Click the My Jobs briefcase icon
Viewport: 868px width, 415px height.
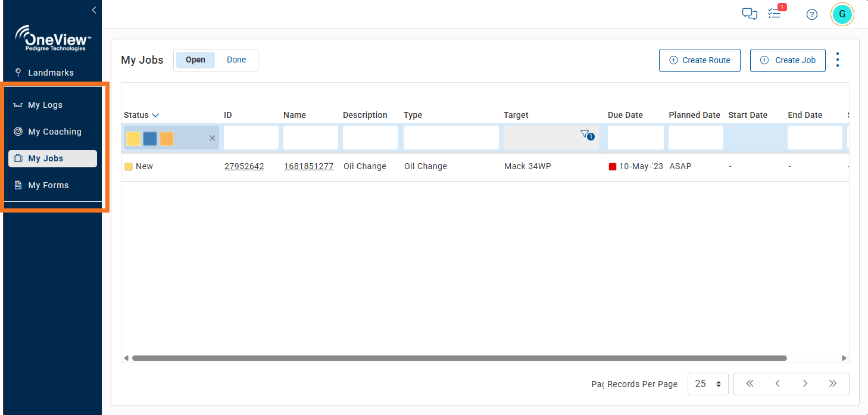[18, 158]
